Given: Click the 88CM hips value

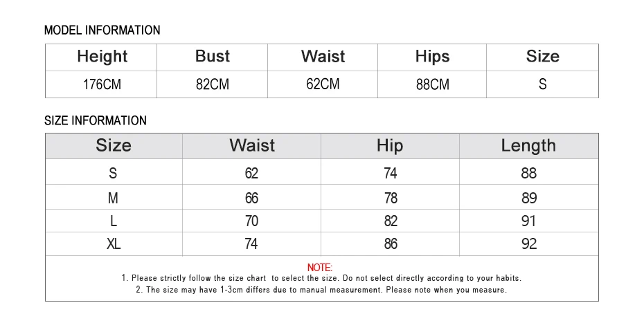Looking at the screenshot, I should tap(433, 84).
